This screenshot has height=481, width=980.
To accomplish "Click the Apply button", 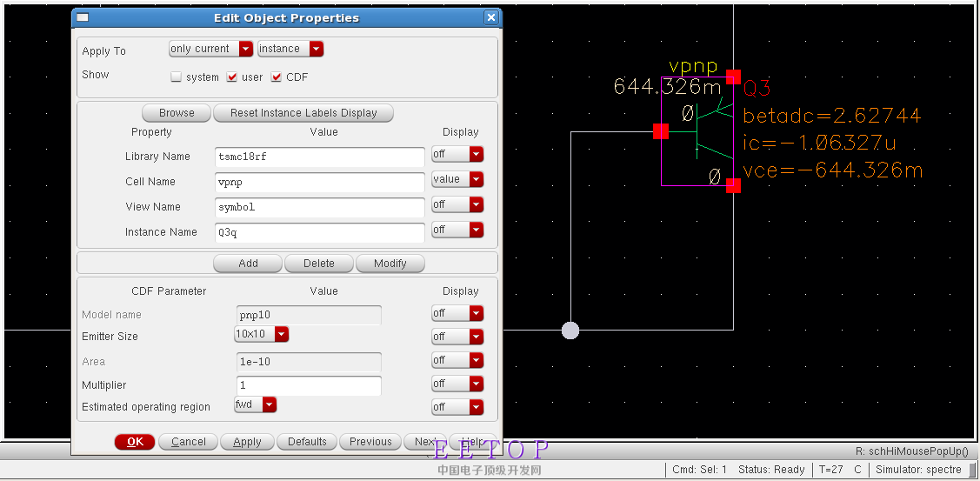I will pyautogui.click(x=247, y=442).
